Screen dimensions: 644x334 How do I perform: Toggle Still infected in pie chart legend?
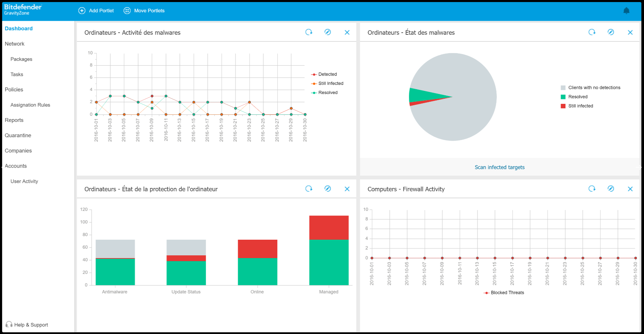coord(577,106)
